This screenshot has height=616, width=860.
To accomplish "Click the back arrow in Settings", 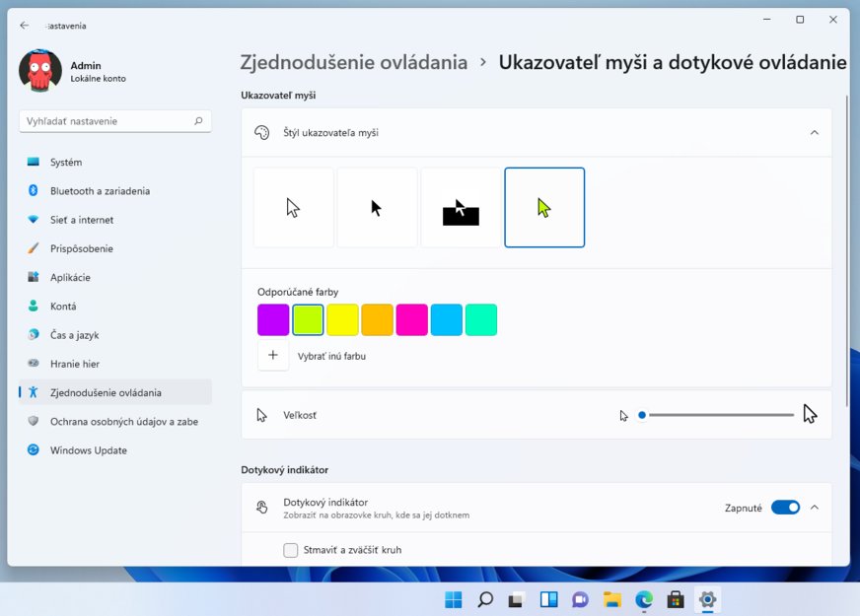I will coord(25,26).
